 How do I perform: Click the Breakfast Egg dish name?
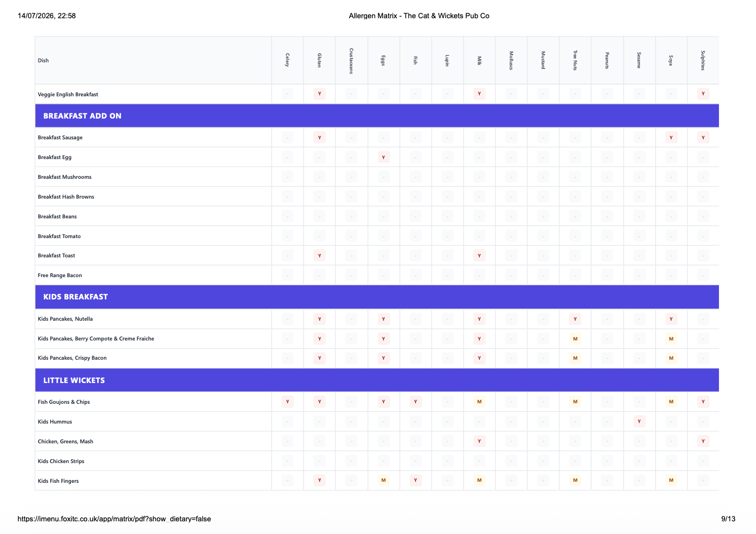[x=55, y=157]
